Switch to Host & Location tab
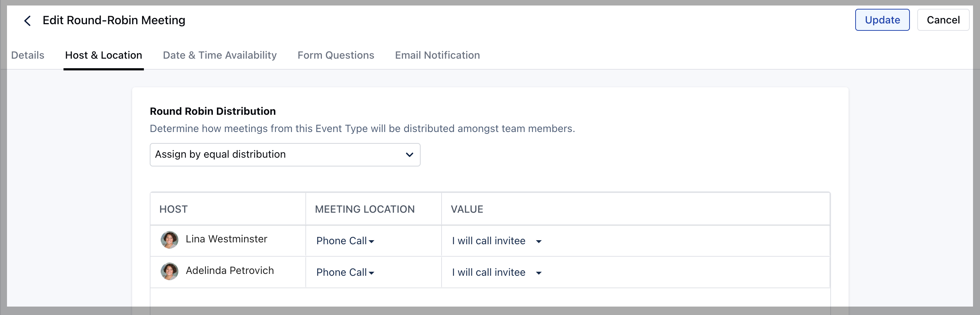 pyautogui.click(x=104, y=55)
